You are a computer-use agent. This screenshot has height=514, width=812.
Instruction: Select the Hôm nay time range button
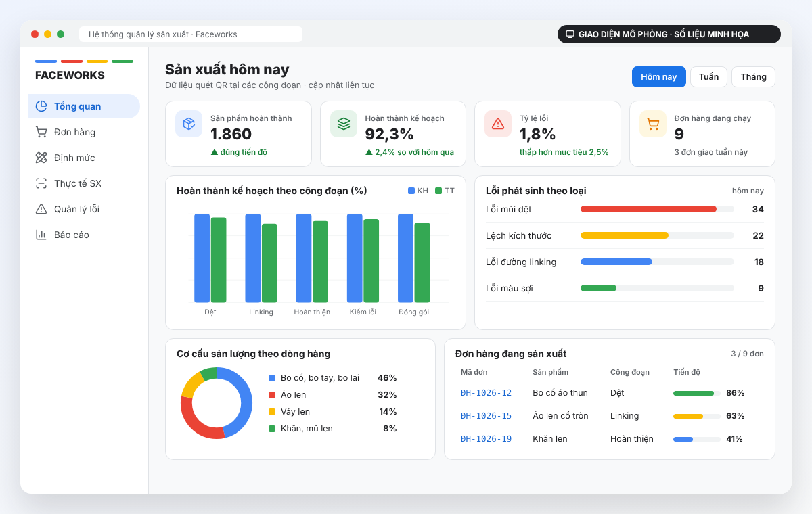659,76
